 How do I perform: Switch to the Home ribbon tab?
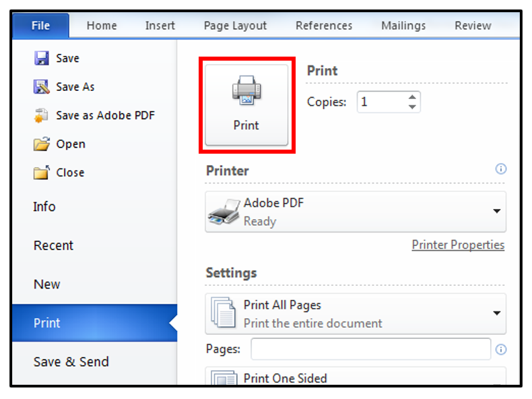coord(102,26)
